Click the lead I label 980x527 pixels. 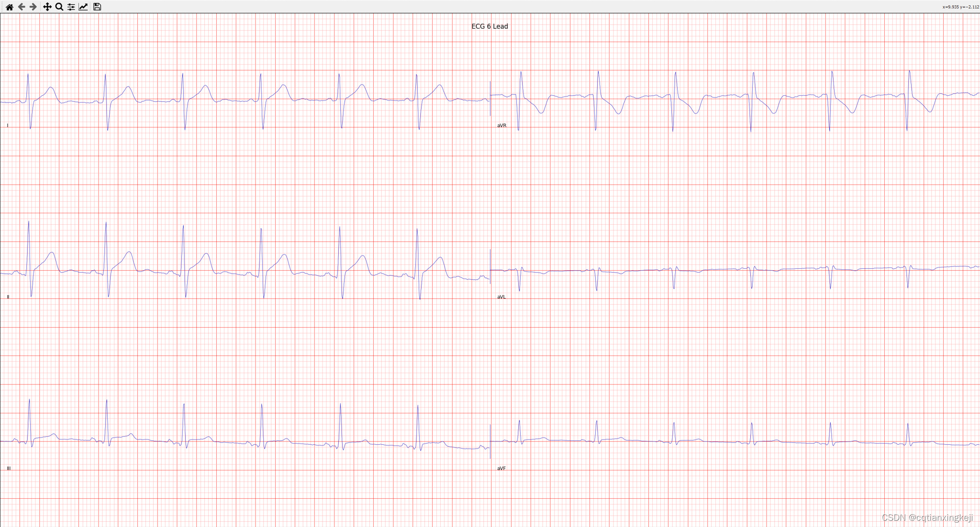click(x=8, y=125)
